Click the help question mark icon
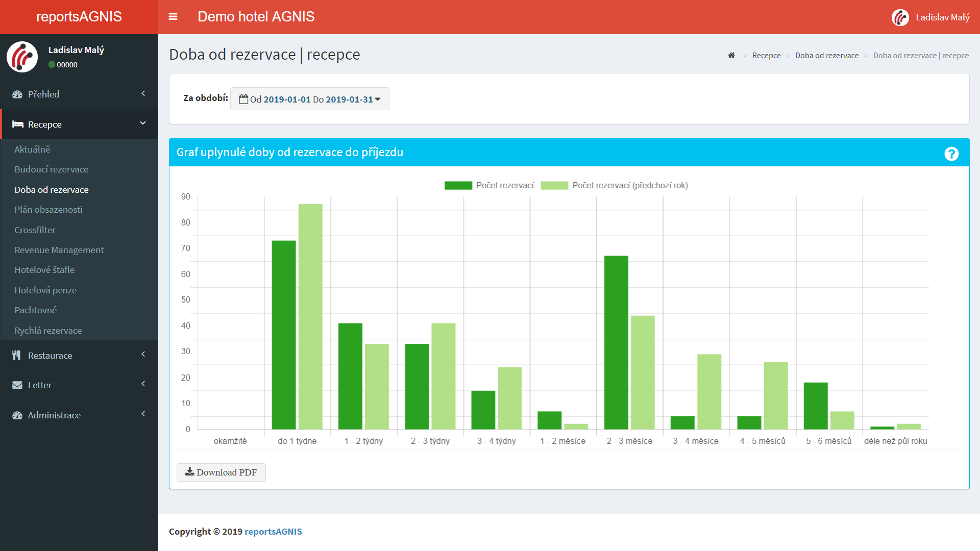Viewport: 980px width, 551px height. (x=951, y=154)
